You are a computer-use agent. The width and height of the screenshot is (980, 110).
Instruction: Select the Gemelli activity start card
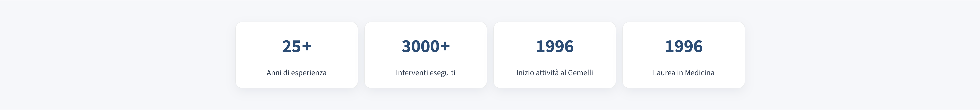(x=554, y=59)
